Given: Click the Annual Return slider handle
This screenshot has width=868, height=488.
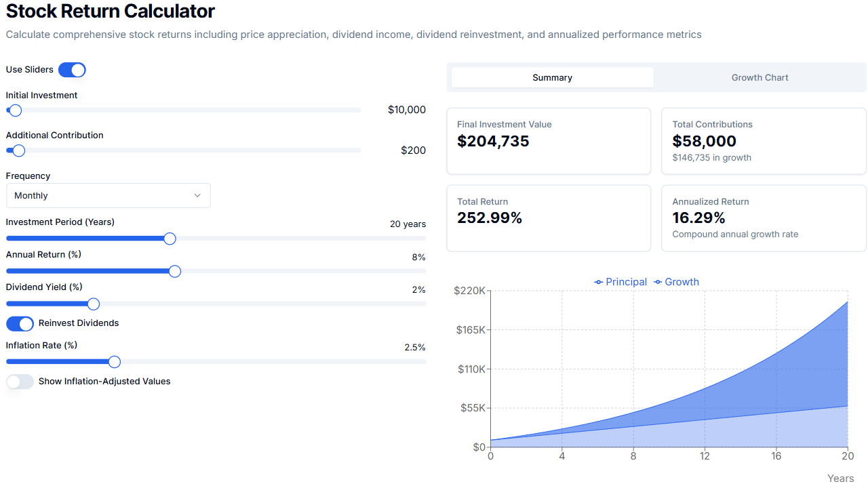Looking at the screenshot, I should click(x=174, y=271).
